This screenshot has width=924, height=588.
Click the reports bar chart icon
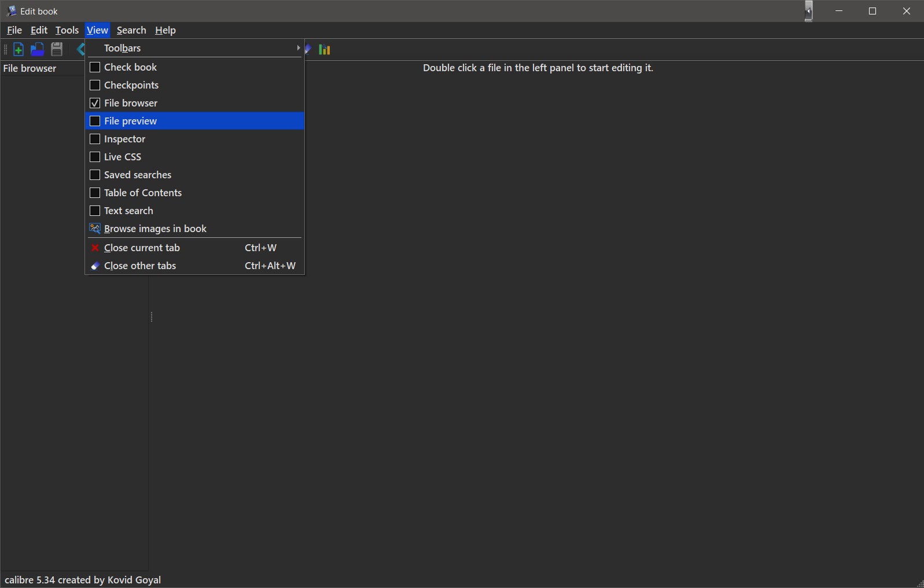tap(325, 50)
